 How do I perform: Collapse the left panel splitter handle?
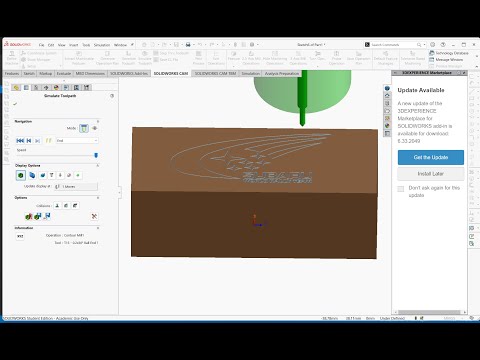(120, 192)
